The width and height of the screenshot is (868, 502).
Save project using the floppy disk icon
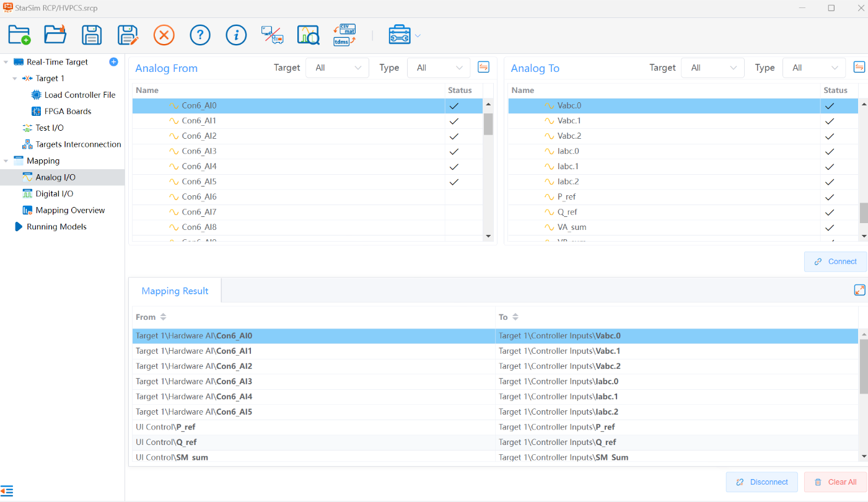pyautogui.click(x=92, y=35)
